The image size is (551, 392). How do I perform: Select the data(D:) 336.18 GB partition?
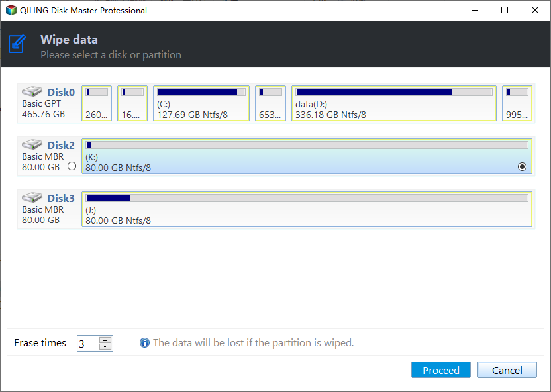point(394,103)
